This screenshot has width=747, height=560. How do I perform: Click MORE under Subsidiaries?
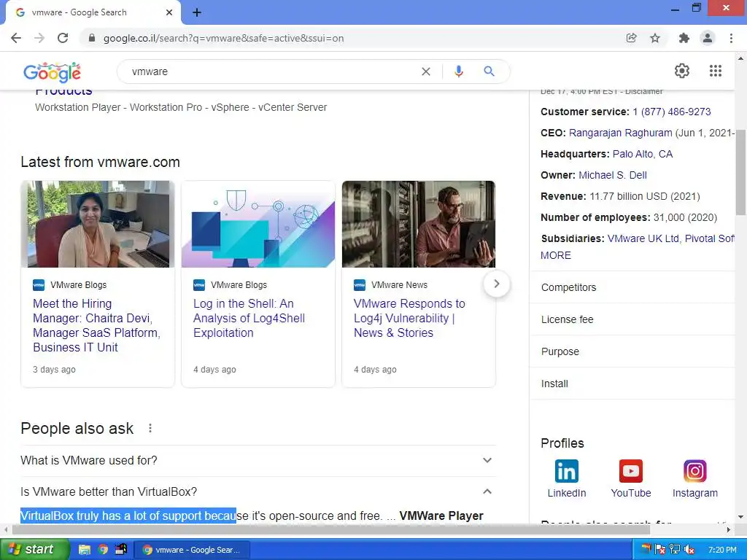(555, 255)
